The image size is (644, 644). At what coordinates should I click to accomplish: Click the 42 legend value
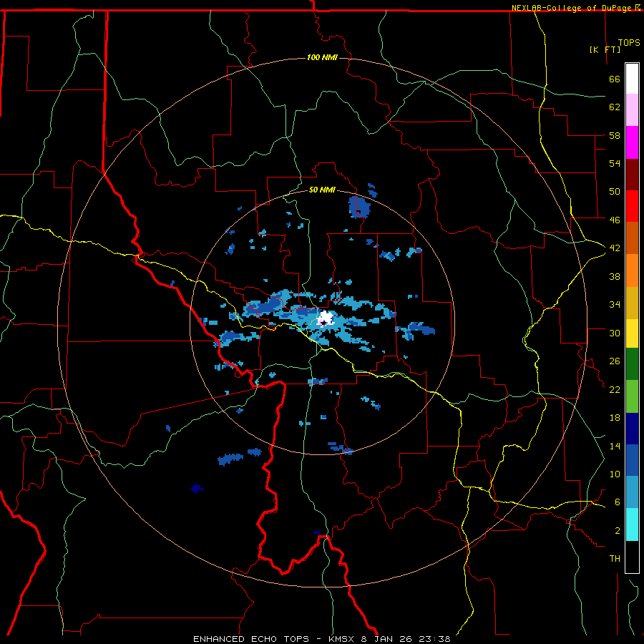pos(615,248)
